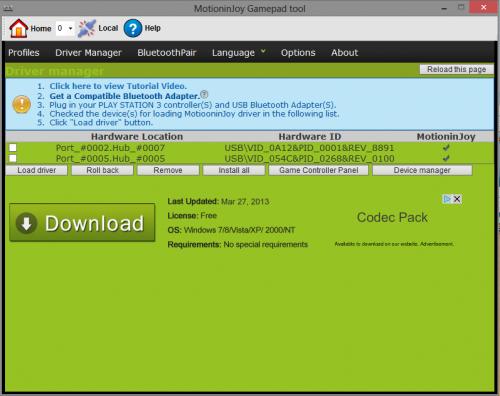
Task: Switch to the BluetoothPair tab
Action: 167,53
